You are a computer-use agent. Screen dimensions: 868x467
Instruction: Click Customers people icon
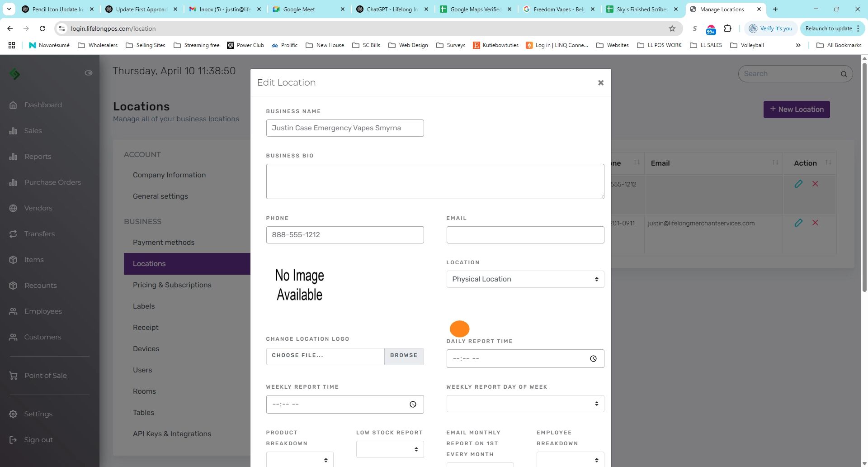pos(13,337)
